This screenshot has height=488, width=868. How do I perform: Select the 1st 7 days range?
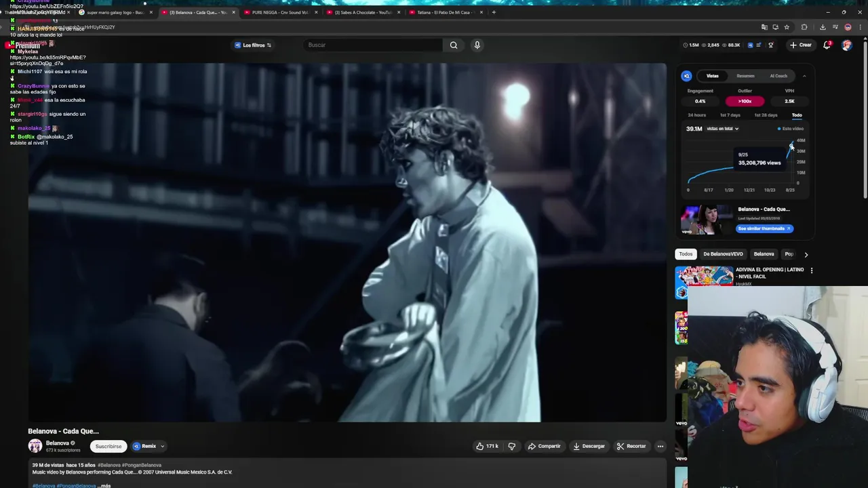[730, 115]
